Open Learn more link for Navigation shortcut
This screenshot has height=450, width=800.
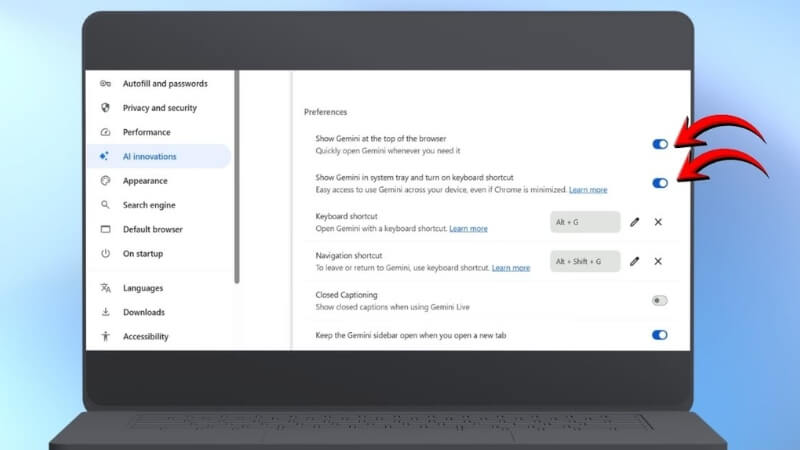(511, 268)
